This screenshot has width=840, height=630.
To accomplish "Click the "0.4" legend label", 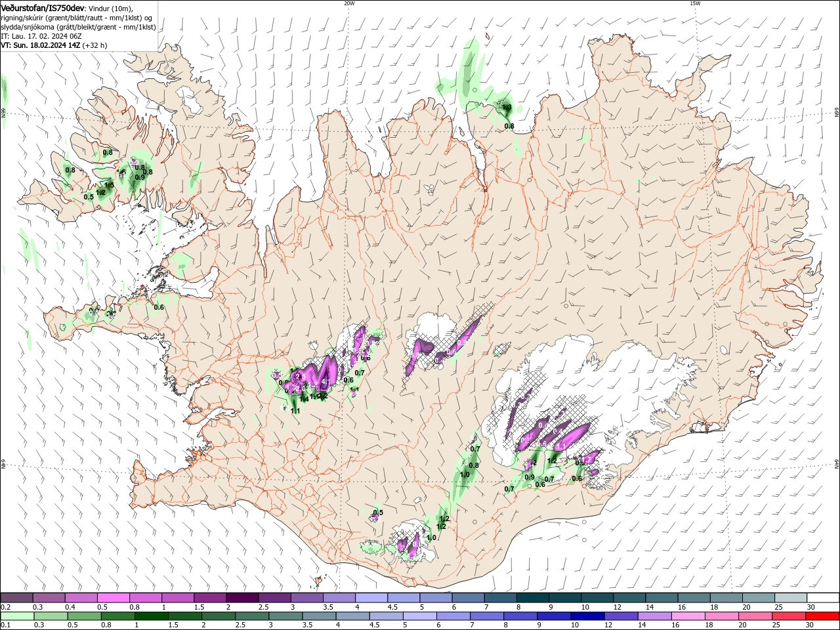I will [70, 607].
